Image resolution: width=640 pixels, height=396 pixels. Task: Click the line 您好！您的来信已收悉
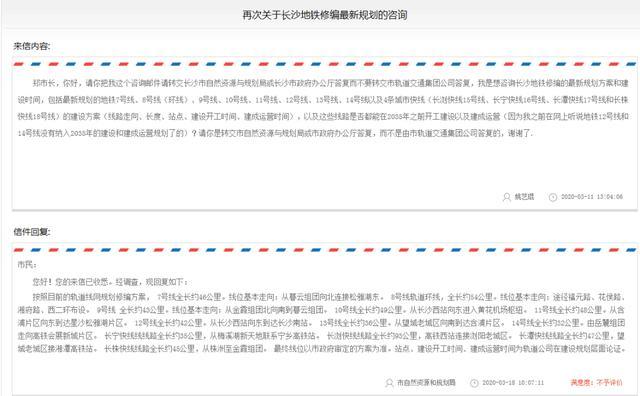(110, 282)
